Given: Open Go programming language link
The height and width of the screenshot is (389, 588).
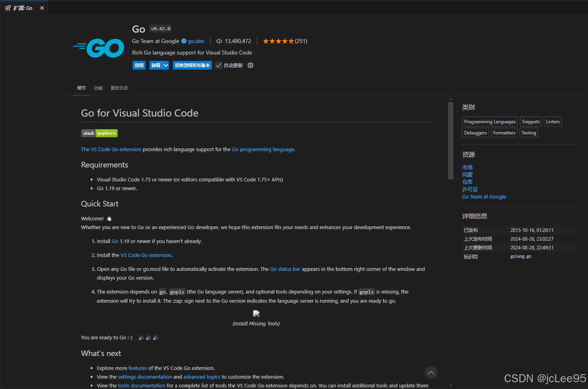Looking at the screenshot, I should pos(263,150).
